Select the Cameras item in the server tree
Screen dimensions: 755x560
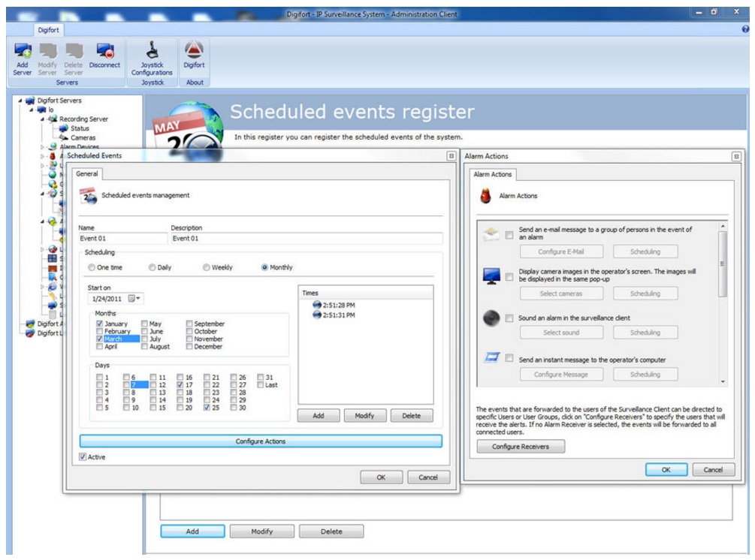pos(83,138)
